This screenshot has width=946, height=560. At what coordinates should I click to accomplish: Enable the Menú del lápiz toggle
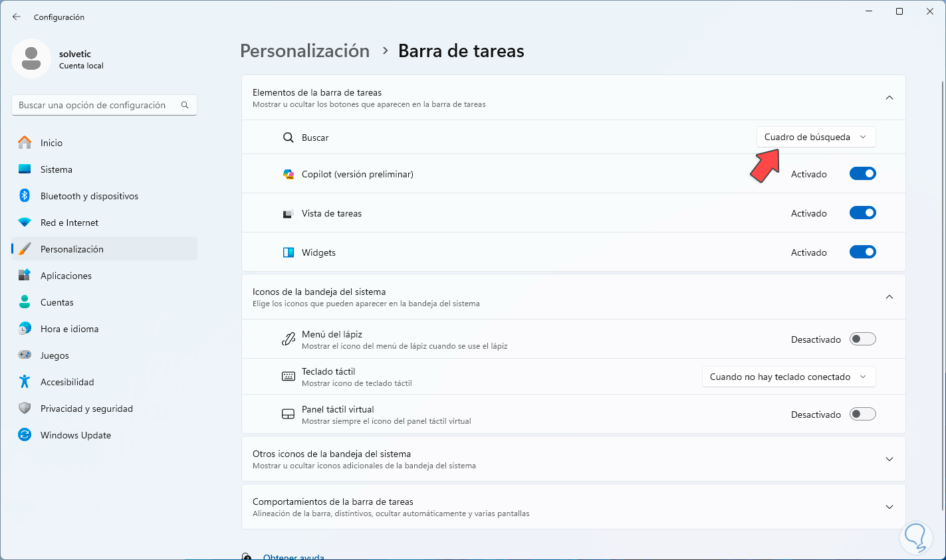pos(862,339)
